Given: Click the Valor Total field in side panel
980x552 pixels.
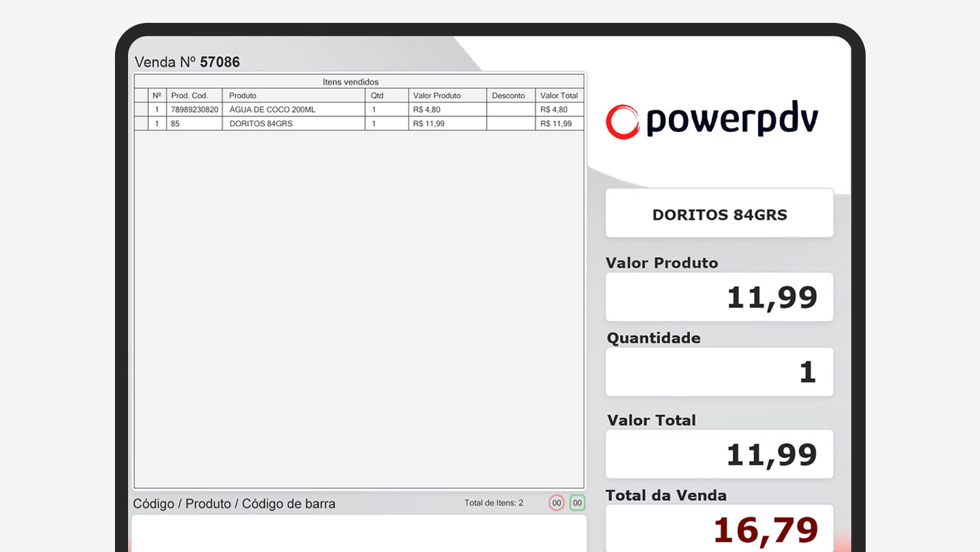Looking at the screenshot, I should tap(719, 454).
